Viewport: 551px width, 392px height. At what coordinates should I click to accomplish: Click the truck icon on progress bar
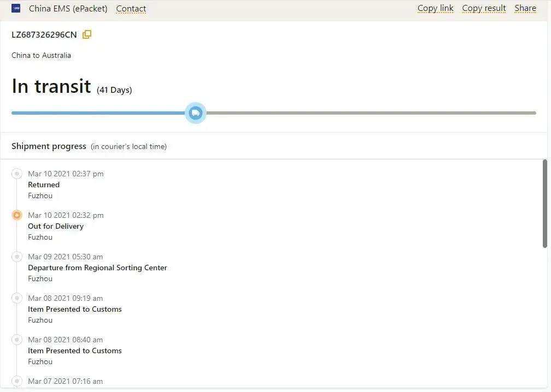196,113
